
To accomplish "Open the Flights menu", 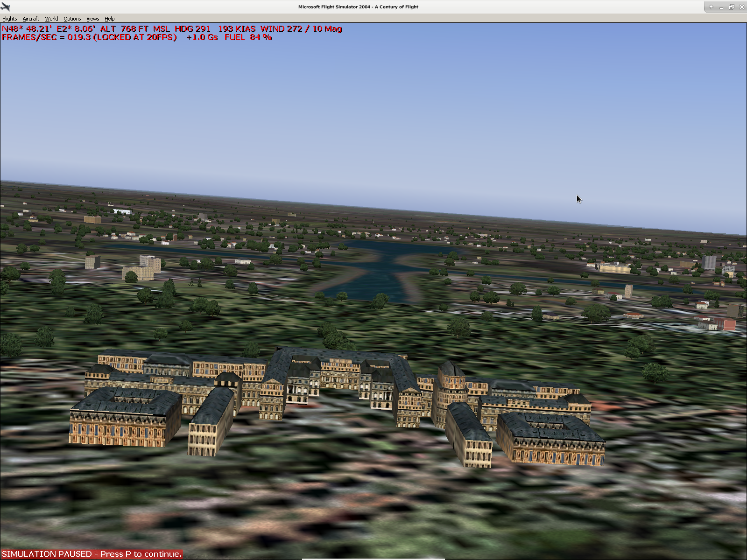I will (9, 19).
